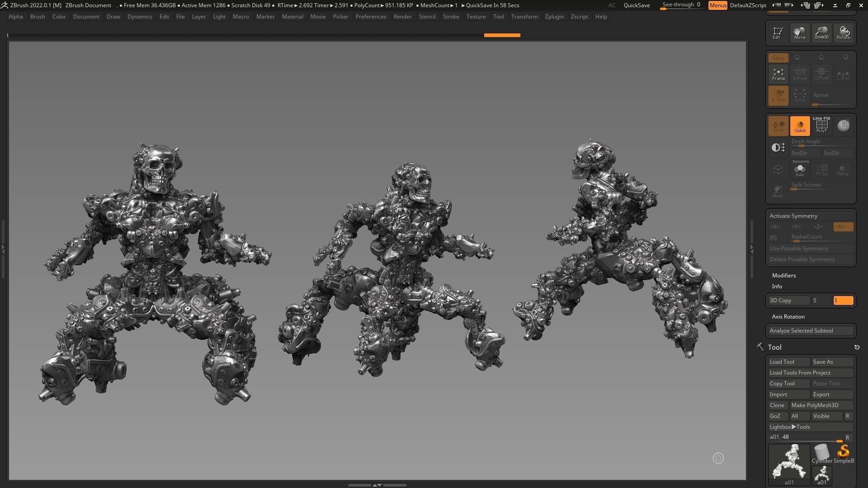The height and width of the screenshot is (488, 868).
Task: Open the Stroke menu
Action: point(451,17)
